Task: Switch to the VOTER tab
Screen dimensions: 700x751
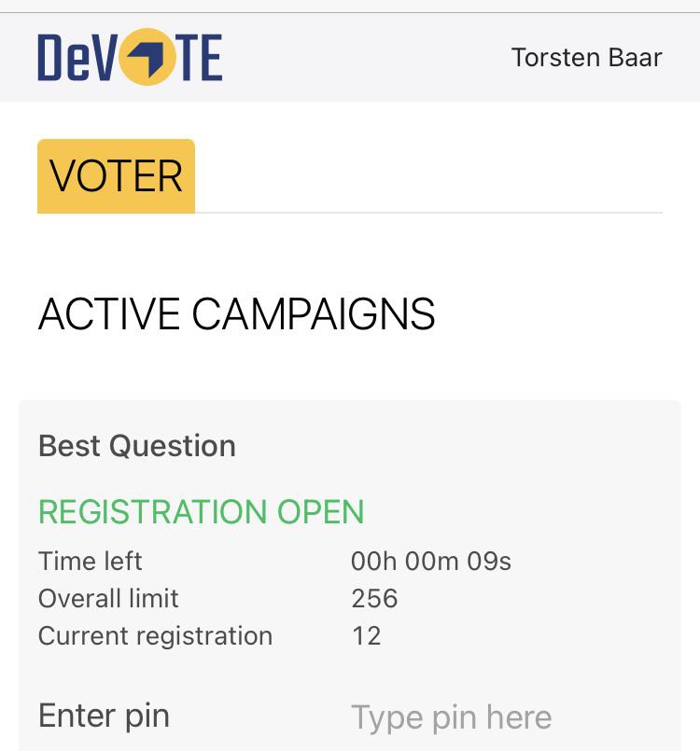Action: (x=116, y=176)
